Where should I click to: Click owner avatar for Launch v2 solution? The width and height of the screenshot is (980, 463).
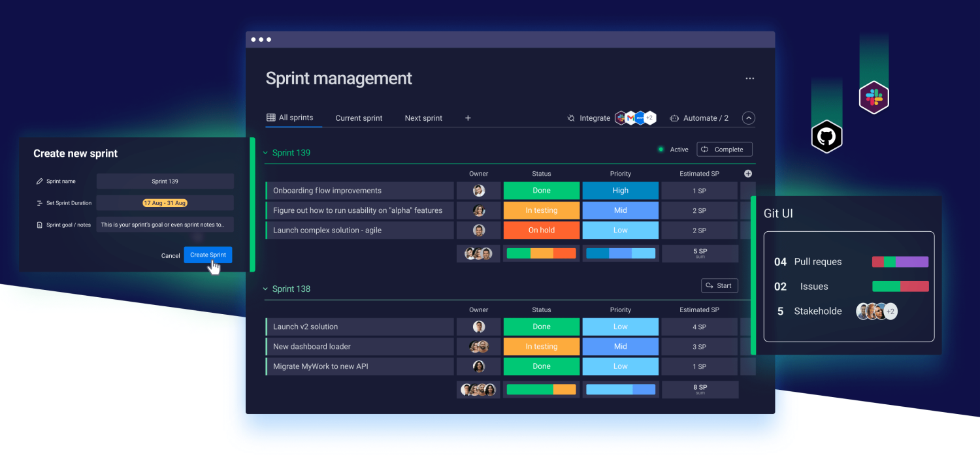coord(479,327)
